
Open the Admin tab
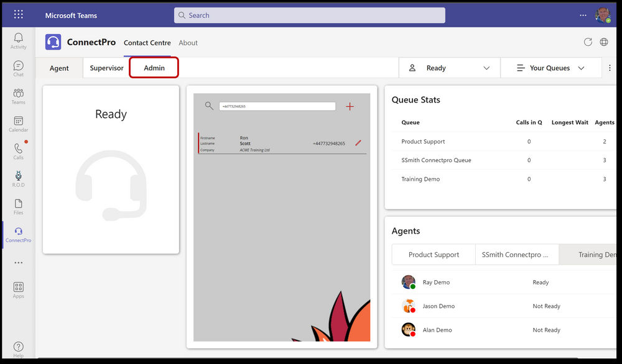(154, 68)
